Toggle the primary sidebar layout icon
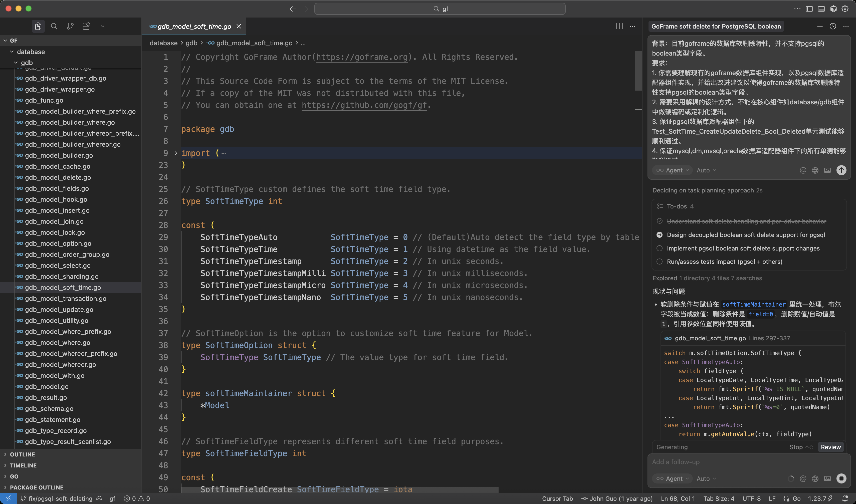 [x=809, y=9]
